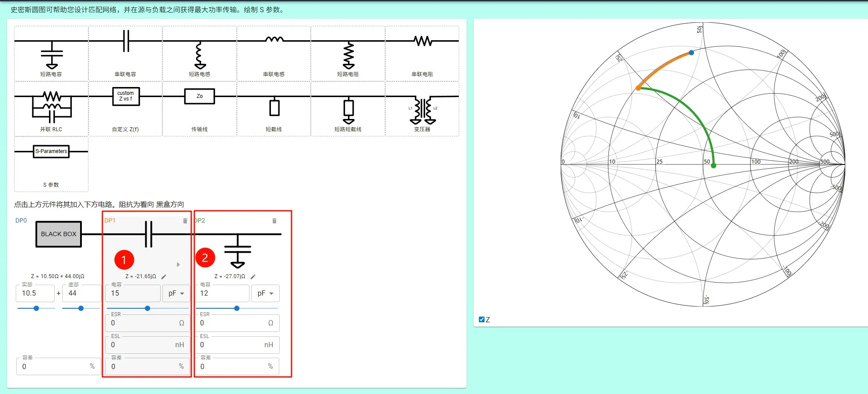This screenshot has height=394, width=868.
Task: Click the DP2 ESR input field
Action: pyautogui.click(x=237, y=323)
